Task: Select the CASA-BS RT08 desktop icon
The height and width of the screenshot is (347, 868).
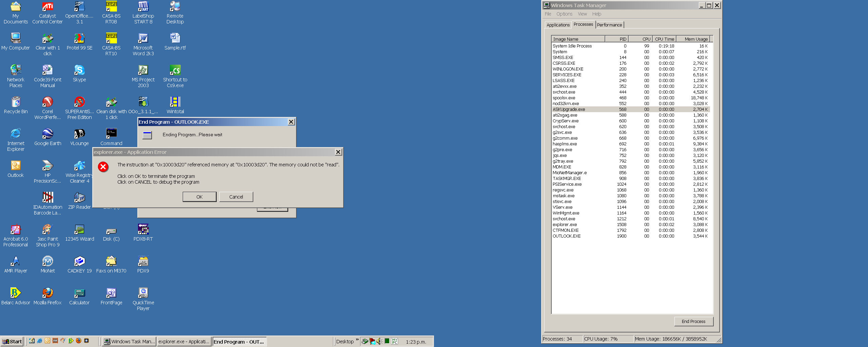Action: (x=111, y=13)
